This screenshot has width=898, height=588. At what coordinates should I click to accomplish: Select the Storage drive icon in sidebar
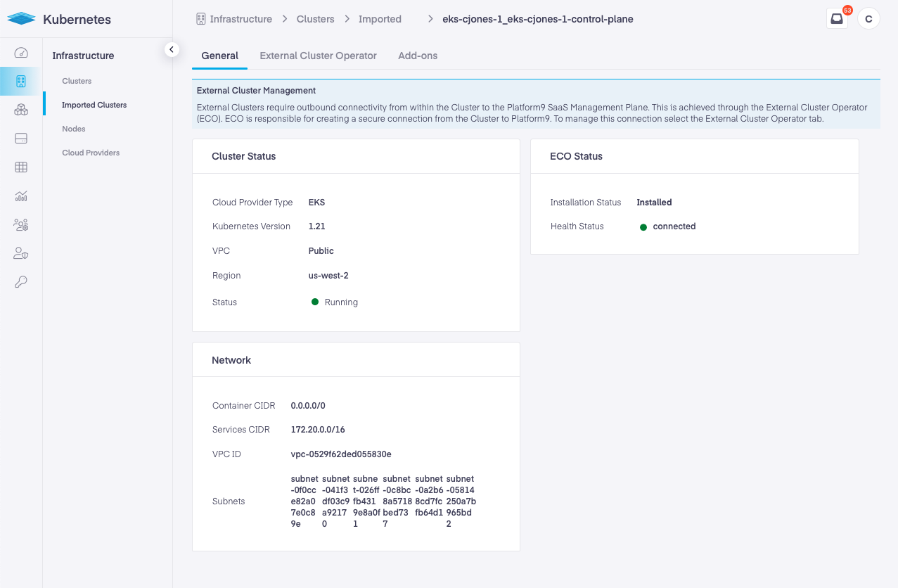(x=21, y=139)
